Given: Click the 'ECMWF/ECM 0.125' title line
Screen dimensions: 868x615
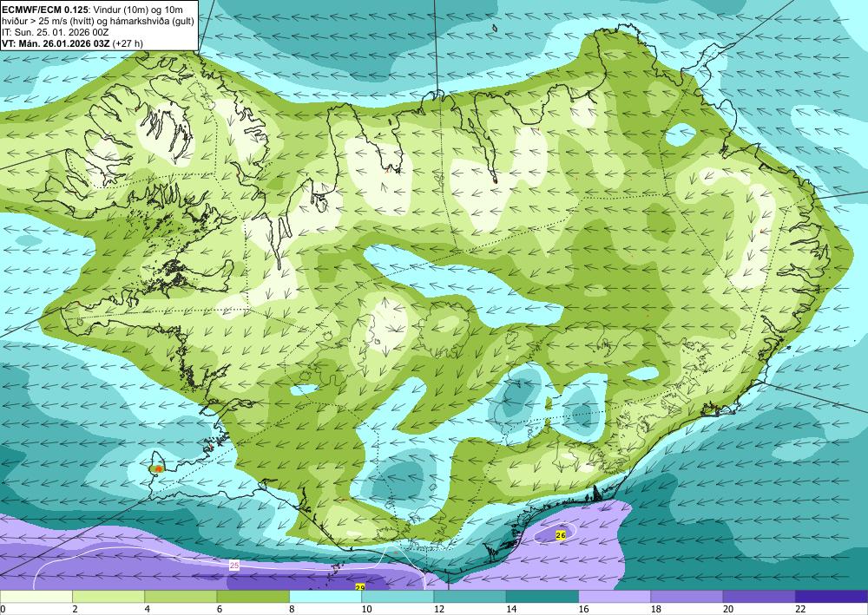Looking at the screenshot, I should [94, 9].
